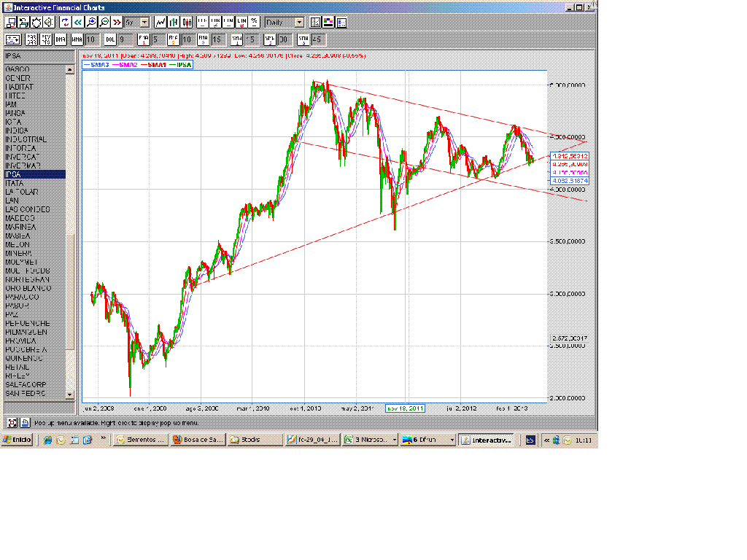Select INDUSTRIAL in the stock list
Image resolution: width=747 pixels, height=560 pixels.
(35, 139)
